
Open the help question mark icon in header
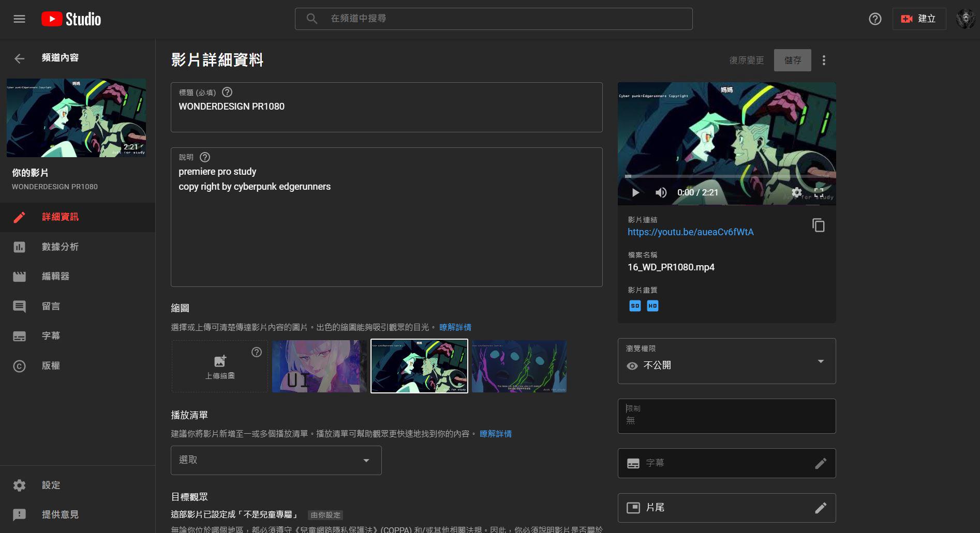pyautogui.click(x=875, y=19)
